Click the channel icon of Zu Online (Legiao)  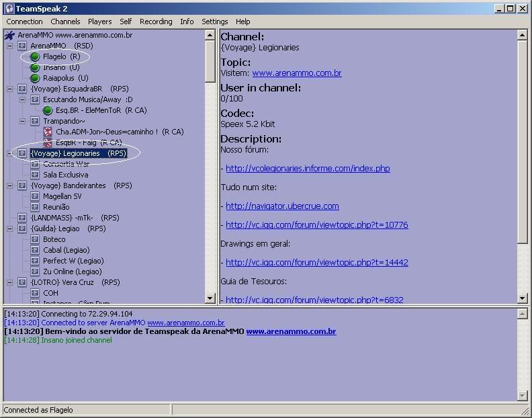[35, 271]
